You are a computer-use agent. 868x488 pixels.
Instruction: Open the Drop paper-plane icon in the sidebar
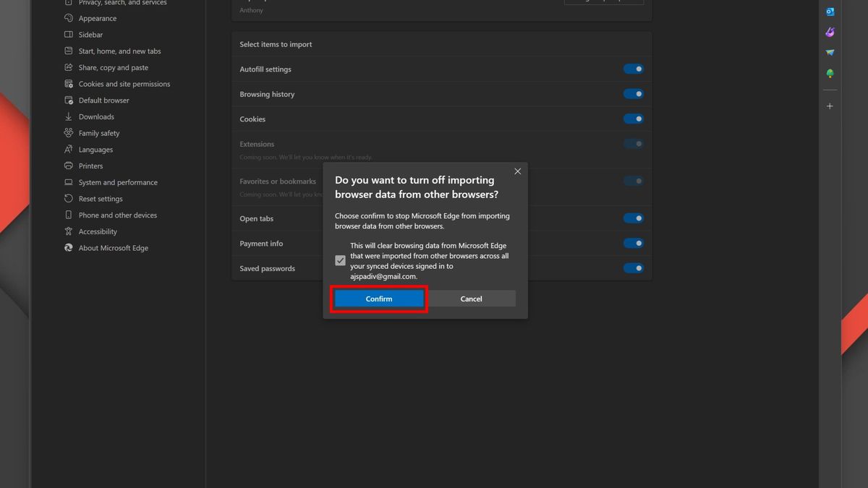830,52
